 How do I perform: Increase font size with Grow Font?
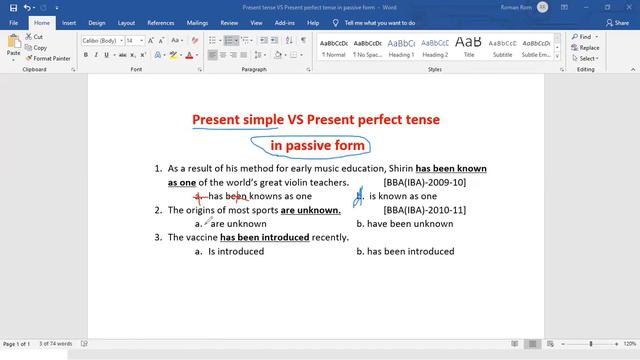pyautogui.click(x=151, y=40)
